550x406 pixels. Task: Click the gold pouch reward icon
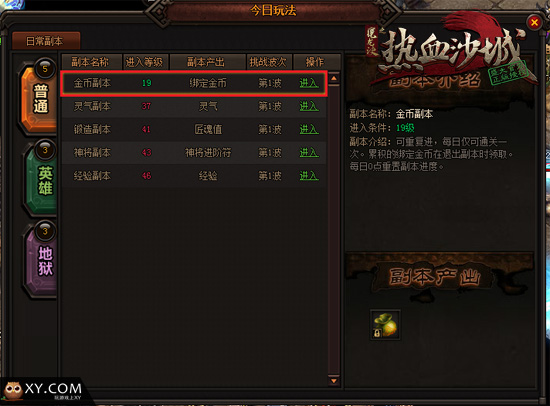tap(385, 325)
